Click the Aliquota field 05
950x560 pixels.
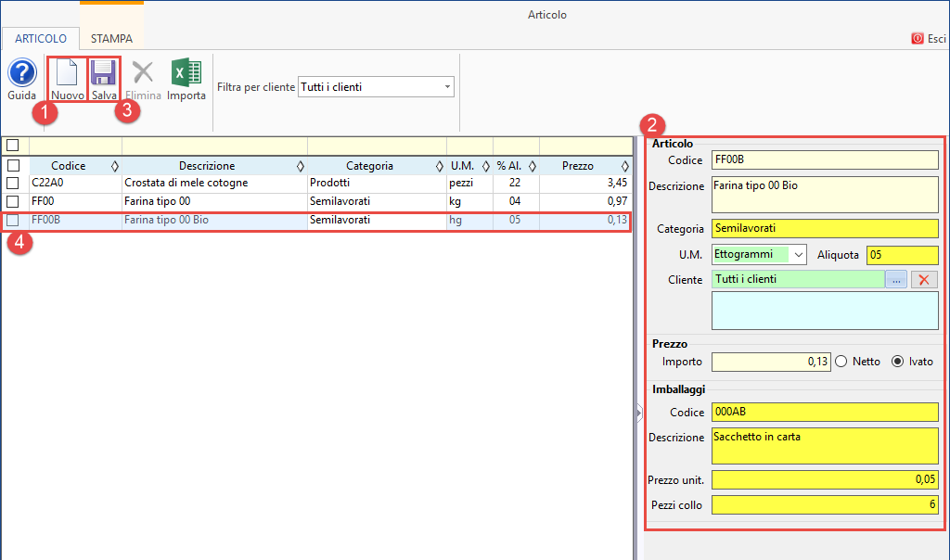pyautogui.click(x=902, y=255)
